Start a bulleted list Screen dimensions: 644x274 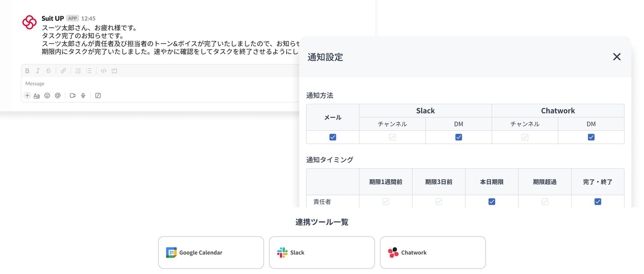(89, 71)
